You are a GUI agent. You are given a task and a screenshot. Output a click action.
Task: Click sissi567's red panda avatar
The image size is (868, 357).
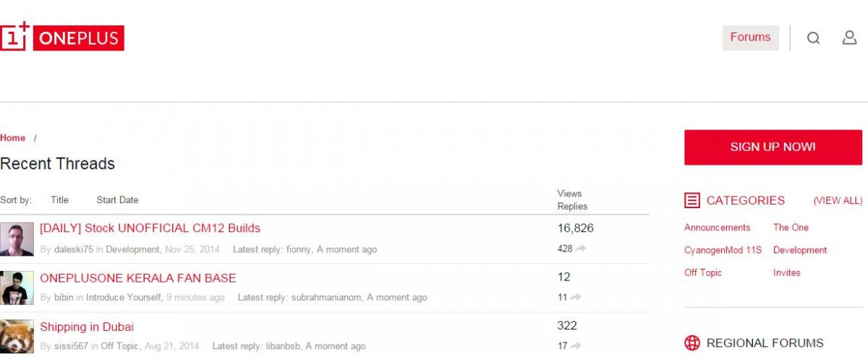click(17, 337)
